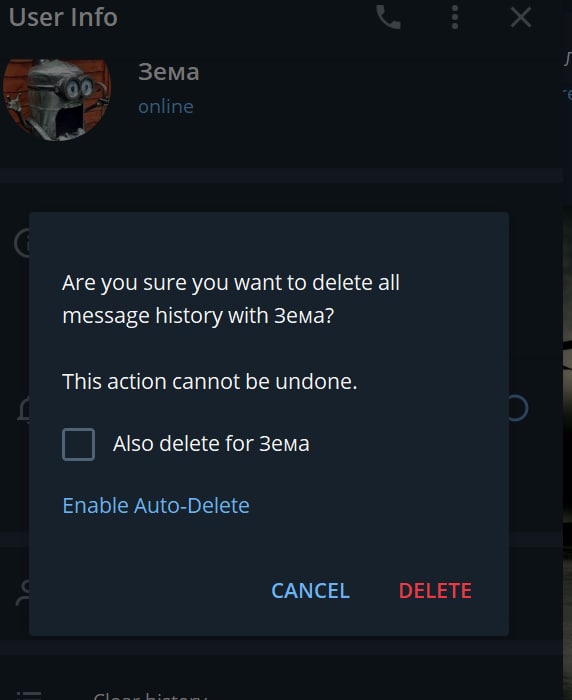
Task: Click the person contact icon behind dialog
Action: (22, 593)
